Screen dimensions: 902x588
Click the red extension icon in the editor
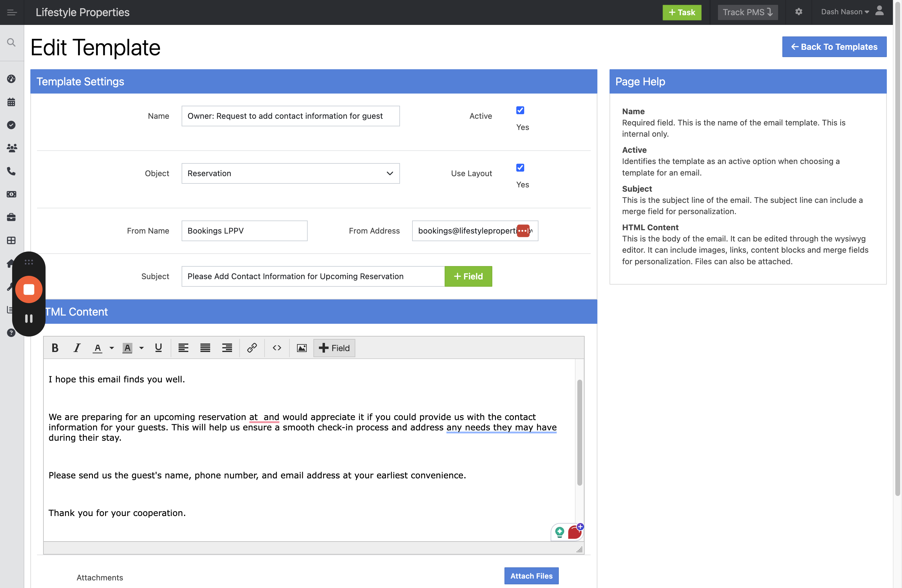point(575,532)
